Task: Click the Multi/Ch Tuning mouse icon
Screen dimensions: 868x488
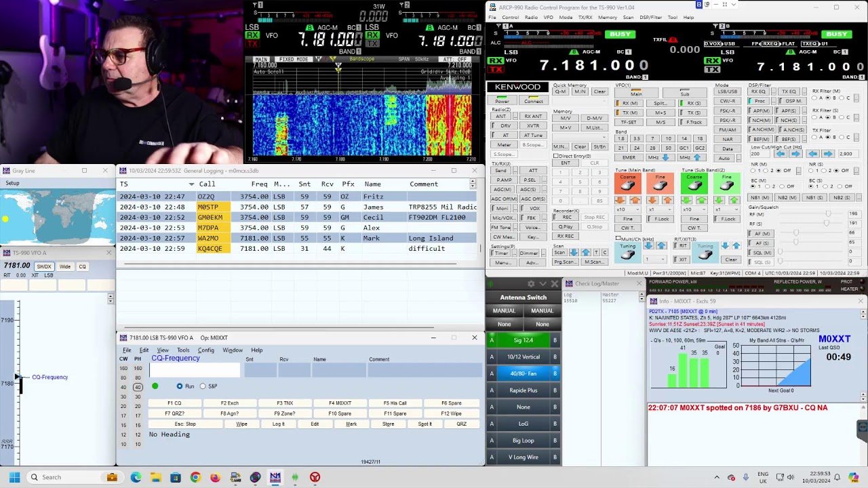Action: point(628,253)
